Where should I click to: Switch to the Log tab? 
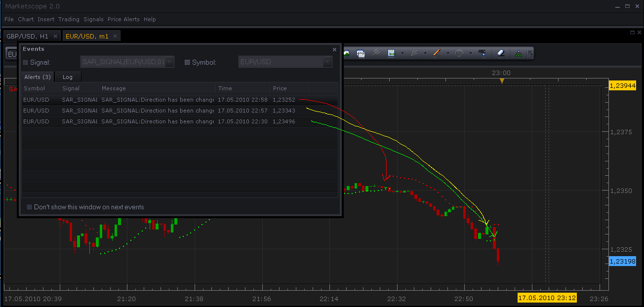[68, 77]
